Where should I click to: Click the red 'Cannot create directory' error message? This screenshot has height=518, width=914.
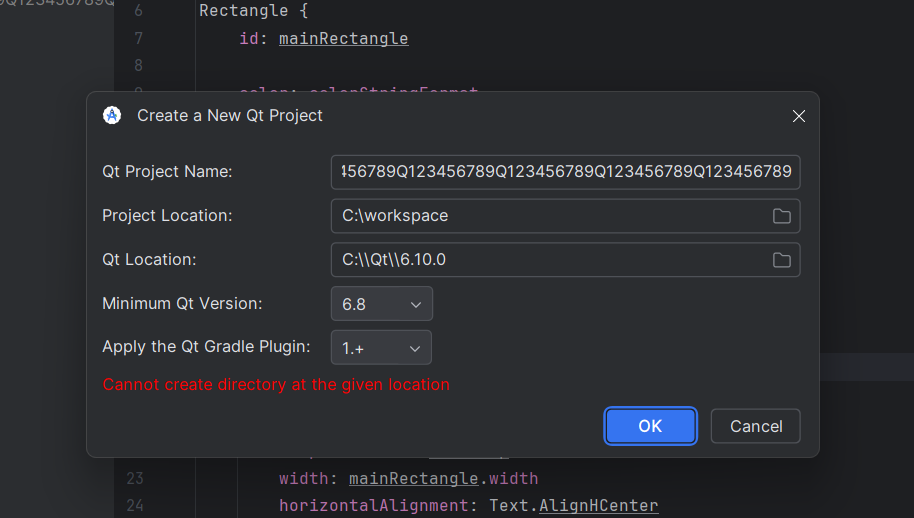pos(276,385)
